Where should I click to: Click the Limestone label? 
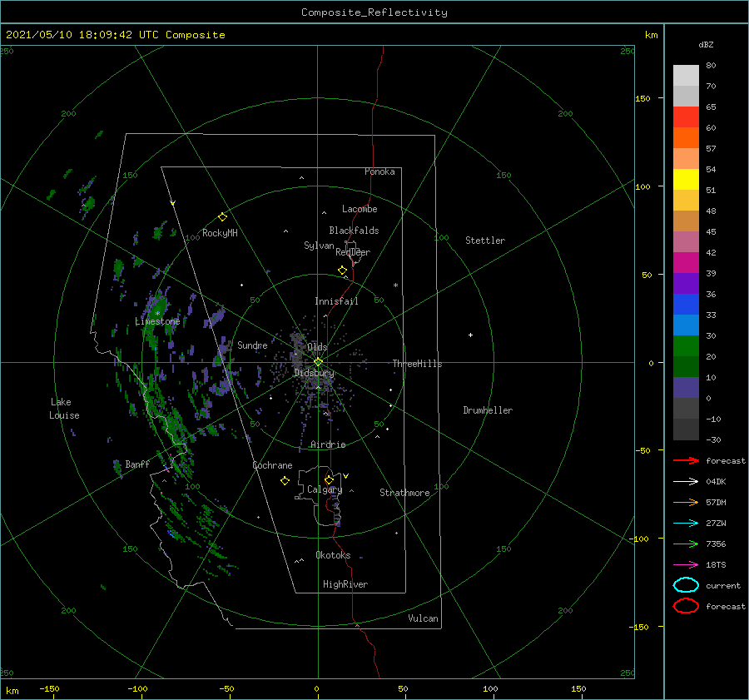pyautogui.click(x=157, y=321)
